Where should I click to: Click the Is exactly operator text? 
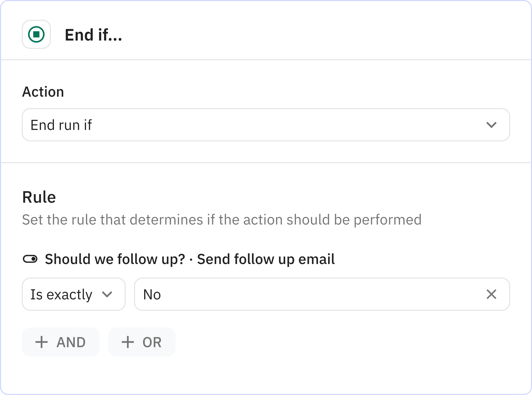pyautogui.click(x=61, y=294)
